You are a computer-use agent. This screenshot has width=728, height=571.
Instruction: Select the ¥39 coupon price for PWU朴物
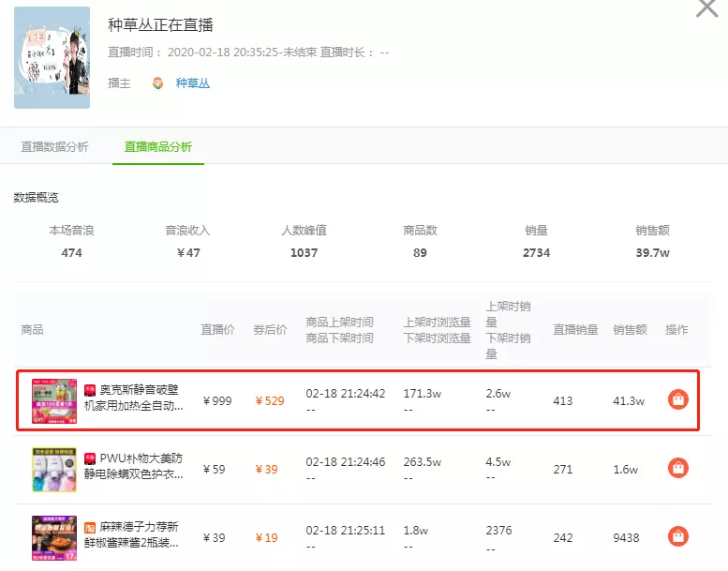click(266, 469)
